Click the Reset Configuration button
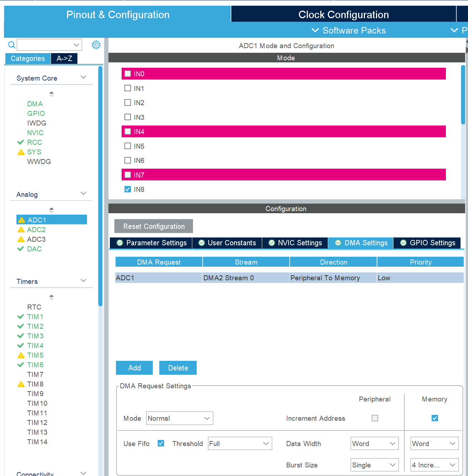This screenshot has height=476, width=468. 153,226
